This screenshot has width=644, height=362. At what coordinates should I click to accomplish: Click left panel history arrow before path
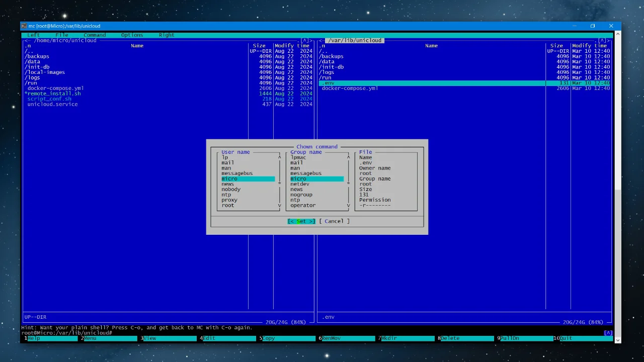coord(26,40)
